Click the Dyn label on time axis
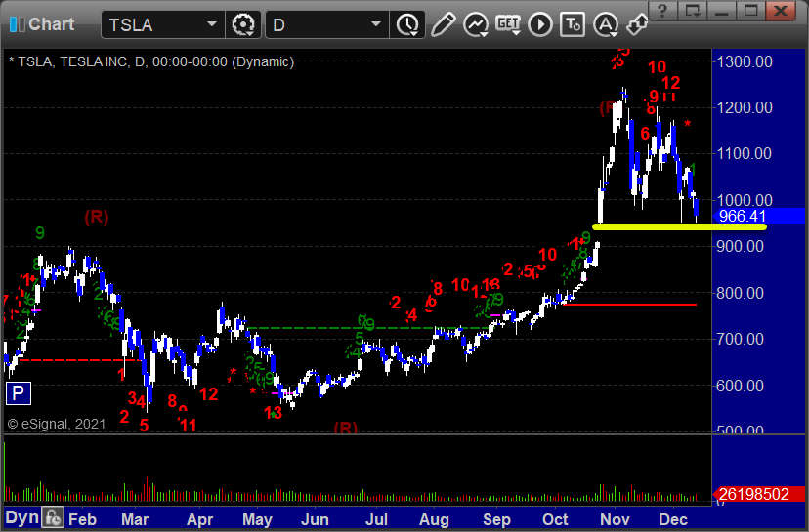 click(22, 517)
